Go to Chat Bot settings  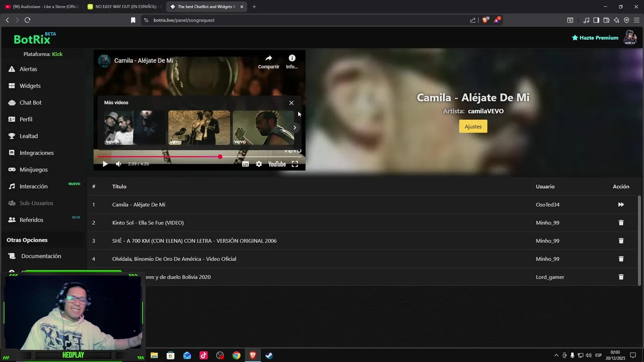(x=30, y=103)
